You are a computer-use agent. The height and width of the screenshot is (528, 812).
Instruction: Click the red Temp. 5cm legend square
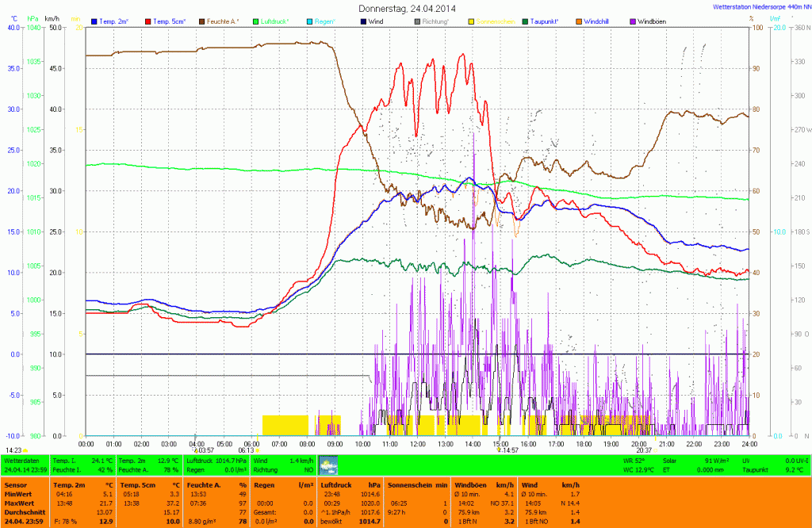(149, 21)
